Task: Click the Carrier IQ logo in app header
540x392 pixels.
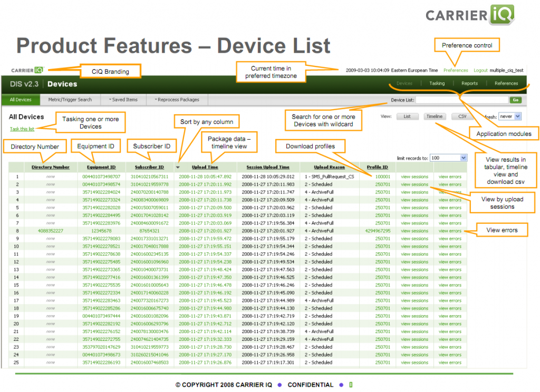Action: tap(27, 70)
